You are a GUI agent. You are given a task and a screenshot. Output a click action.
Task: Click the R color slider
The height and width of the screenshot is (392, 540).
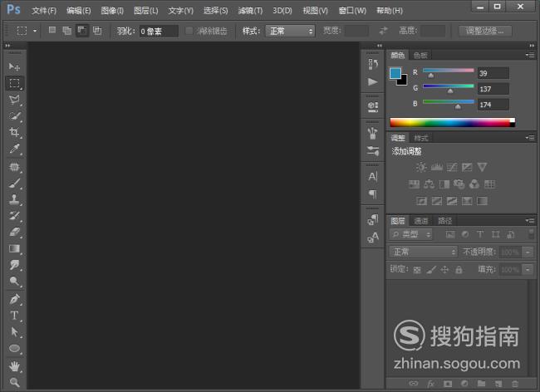(x=448, y=71)
